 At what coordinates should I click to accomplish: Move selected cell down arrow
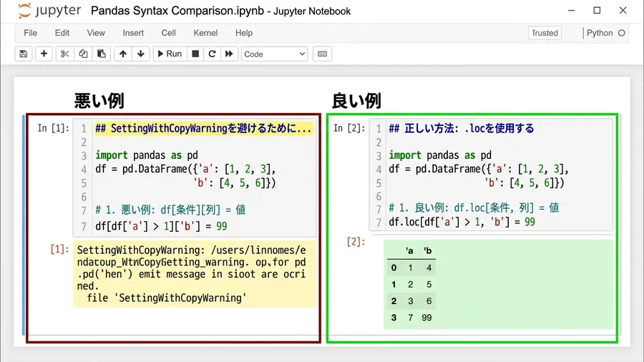coord(141,54)
